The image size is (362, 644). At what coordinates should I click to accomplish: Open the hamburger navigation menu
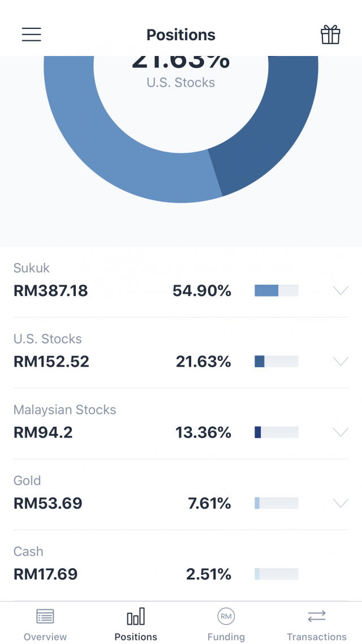(x=31, y=35)
